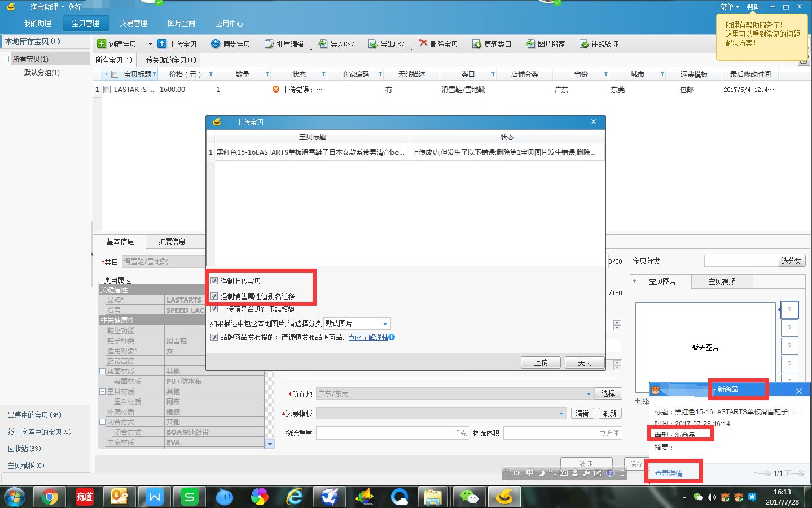The image size is (812, 508).
Task: Expand the 运费模板 dropdown
Action: (561, 413)
